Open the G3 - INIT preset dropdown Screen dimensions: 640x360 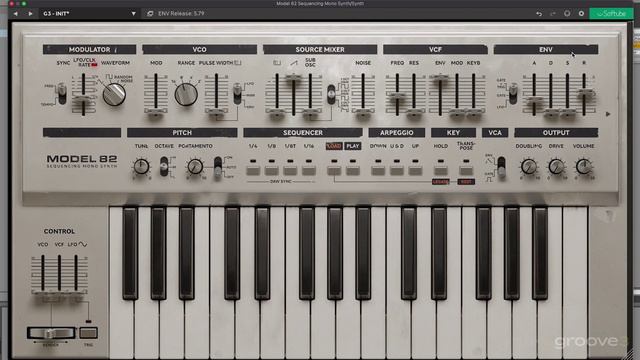89,13
